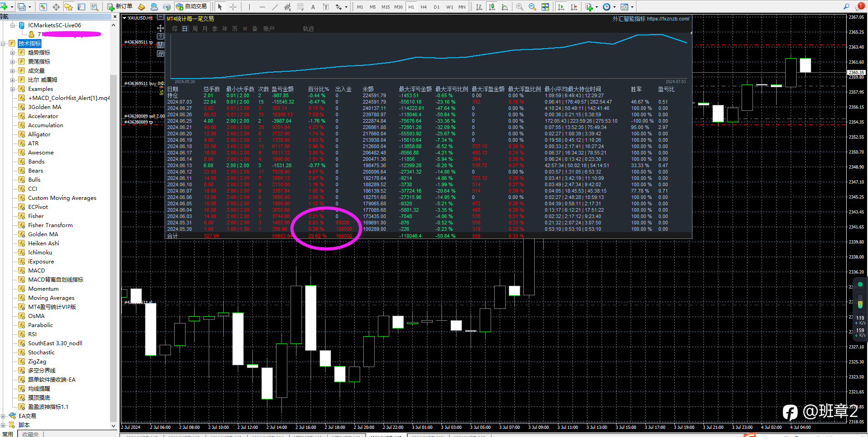Toggle chart shift
868x437 pixels.
click(x=574, y=7)
